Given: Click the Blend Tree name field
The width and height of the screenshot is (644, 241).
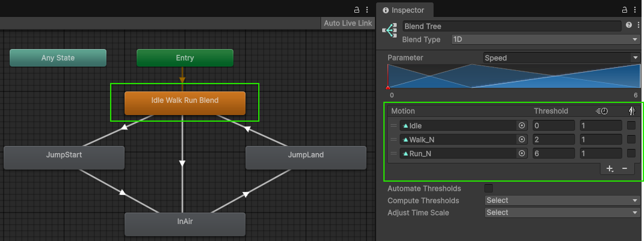Looking at the screenshot, I should pyautogui.click(x=512, y=26).
